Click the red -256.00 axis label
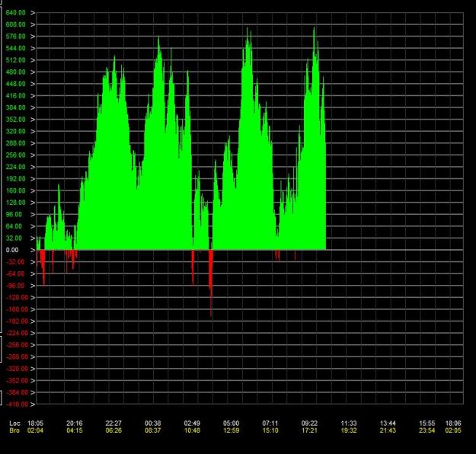The width and height of the screenshot is (476, 454). click(x=17, y=344)
